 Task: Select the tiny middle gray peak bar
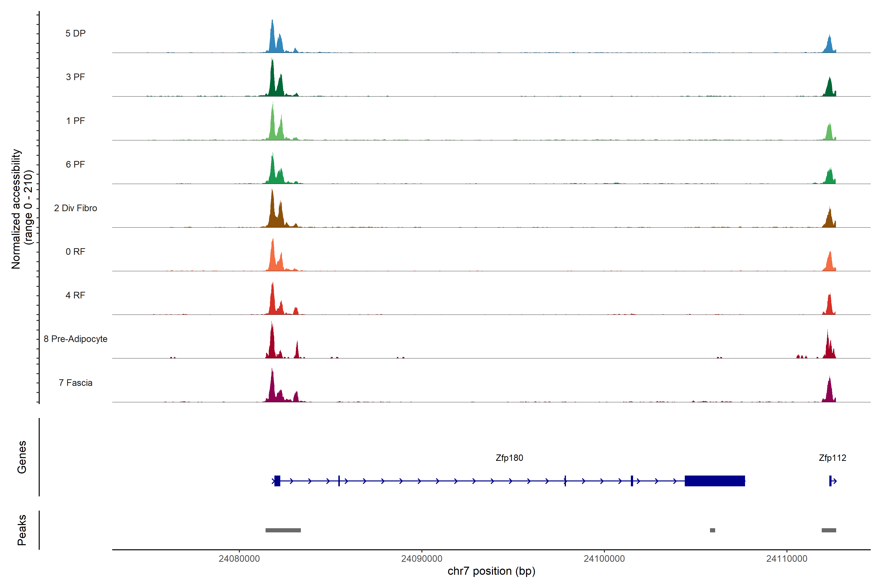712,530
